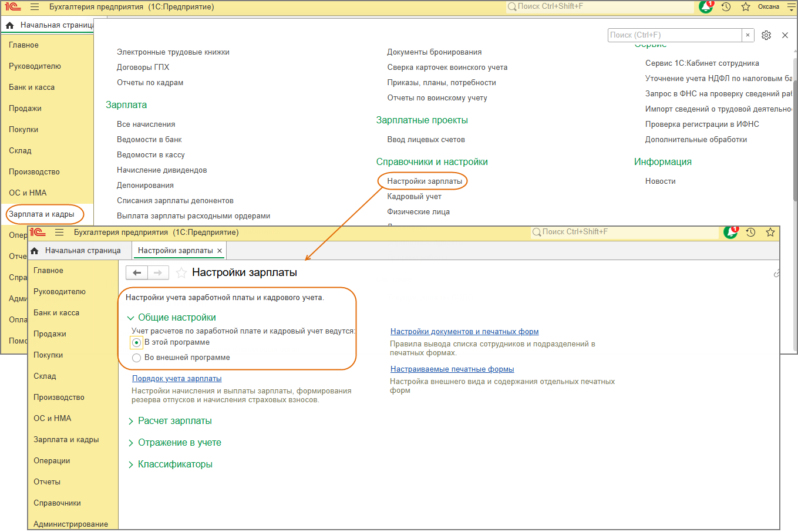Open Администрирование section in the front window
Image resolution: width=798 pixels, height=532 pixels.
70,524
